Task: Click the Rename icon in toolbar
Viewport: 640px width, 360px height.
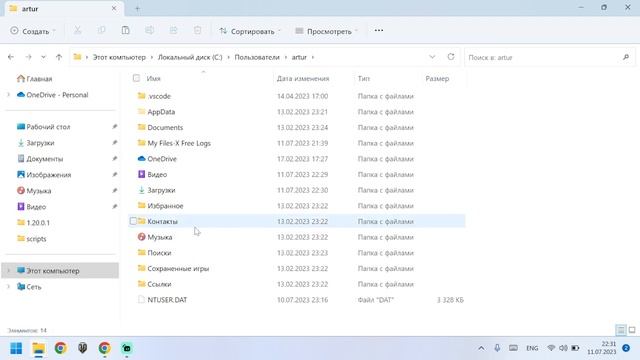Action: (149, 31)
